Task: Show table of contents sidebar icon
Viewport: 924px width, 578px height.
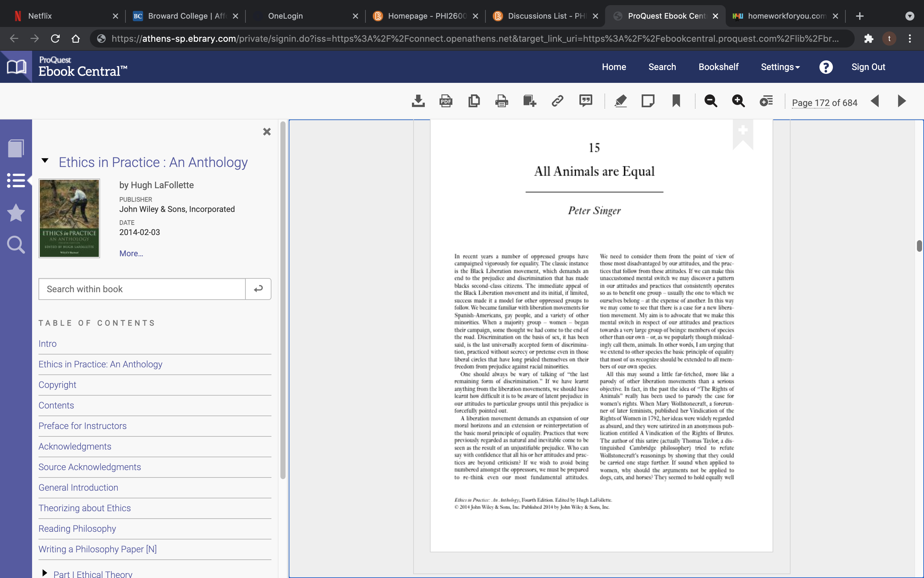Action: point(16,180)
